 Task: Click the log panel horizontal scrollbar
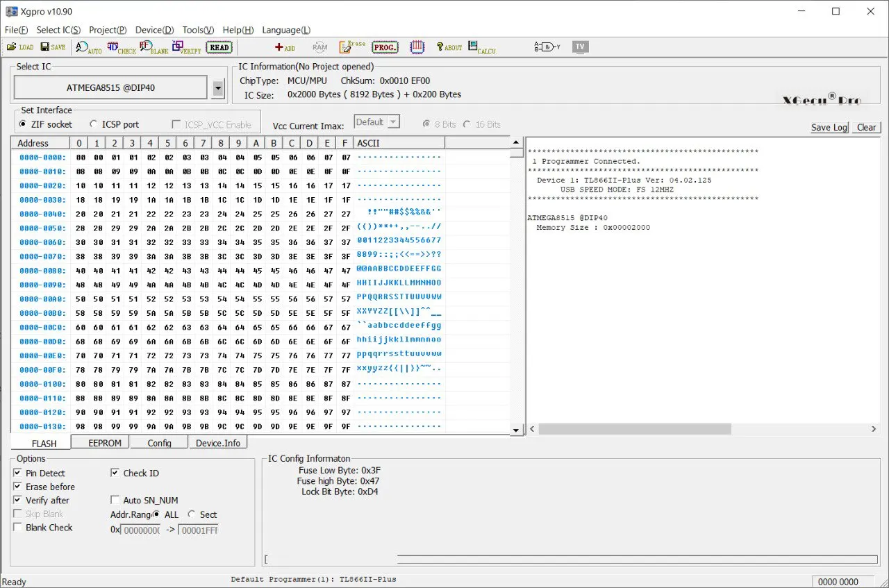coord(634,430)
